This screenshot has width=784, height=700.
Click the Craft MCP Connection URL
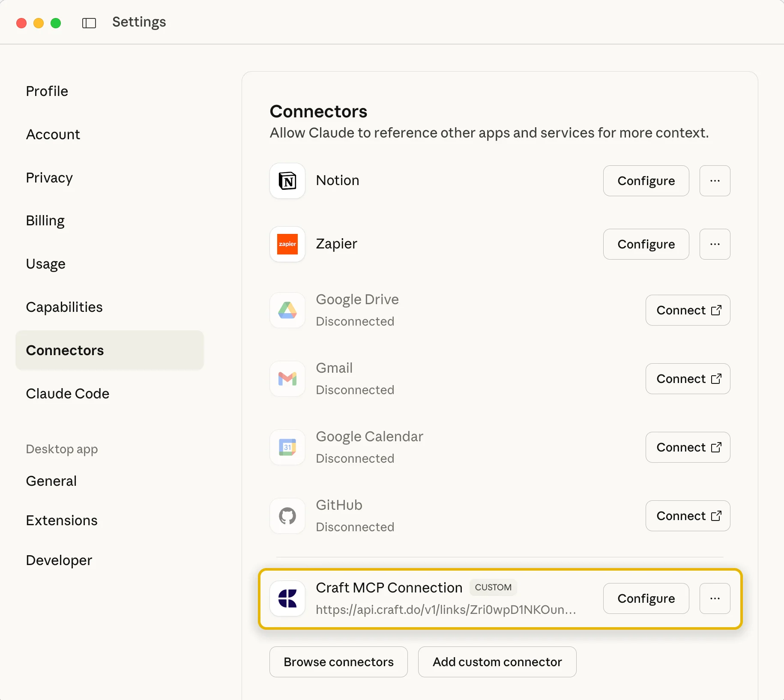tap(446, 610)
